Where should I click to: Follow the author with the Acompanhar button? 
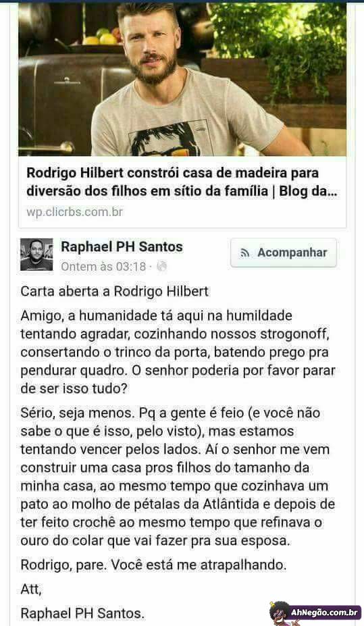pyautogui.click(x=284, y=253)
